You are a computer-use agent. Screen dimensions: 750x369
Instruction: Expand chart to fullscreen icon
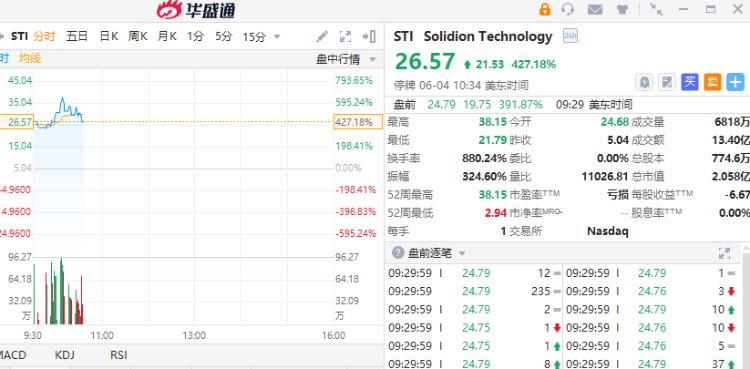[345, 36]
